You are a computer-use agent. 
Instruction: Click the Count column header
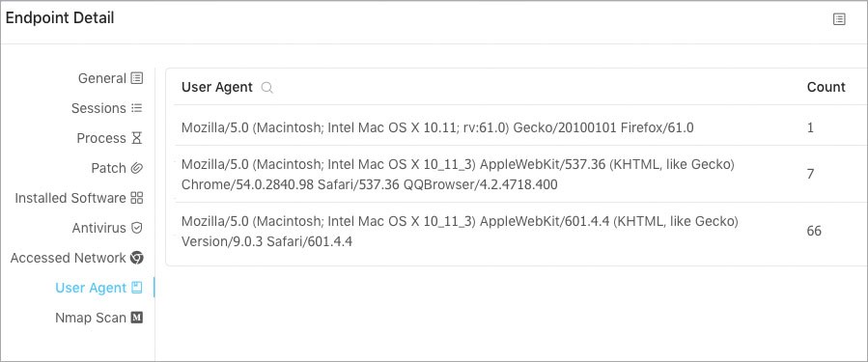(826, 88)
